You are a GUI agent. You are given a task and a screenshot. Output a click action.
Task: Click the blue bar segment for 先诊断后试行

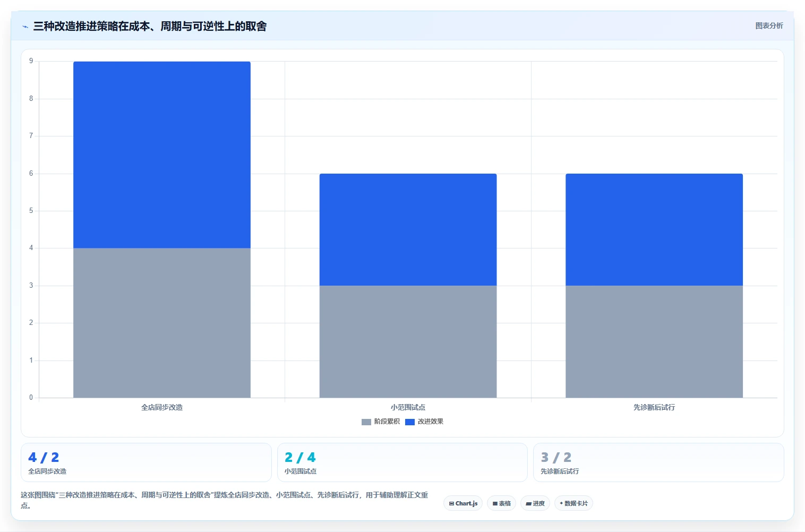pyautogui.click(x=654, y=229)
